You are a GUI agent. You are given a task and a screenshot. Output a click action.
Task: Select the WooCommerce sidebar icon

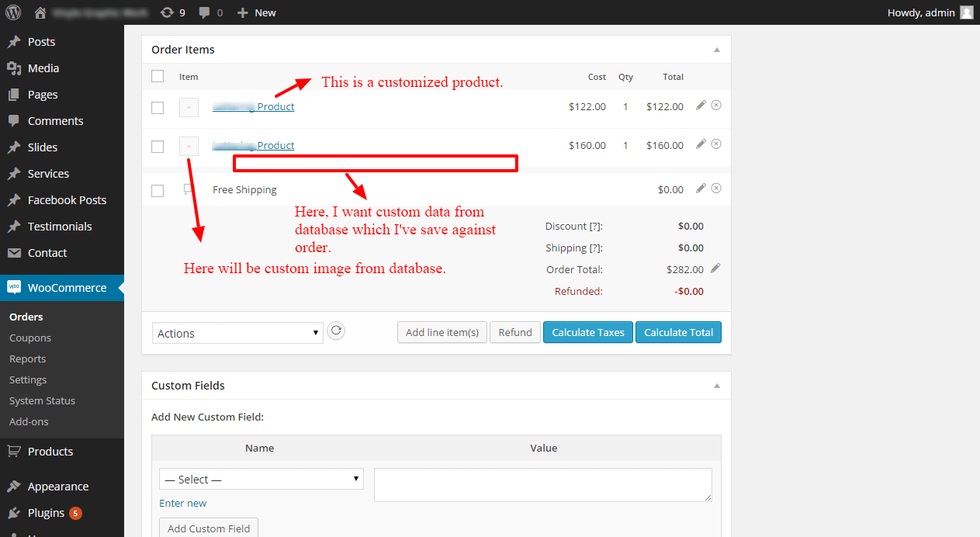(x=16, y=287)
